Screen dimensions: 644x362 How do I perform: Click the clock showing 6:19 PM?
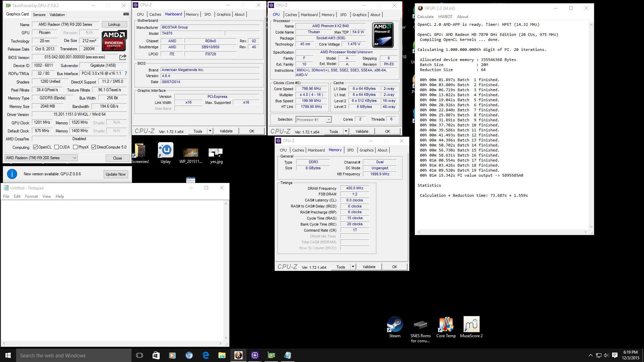[x=630, y=352]
